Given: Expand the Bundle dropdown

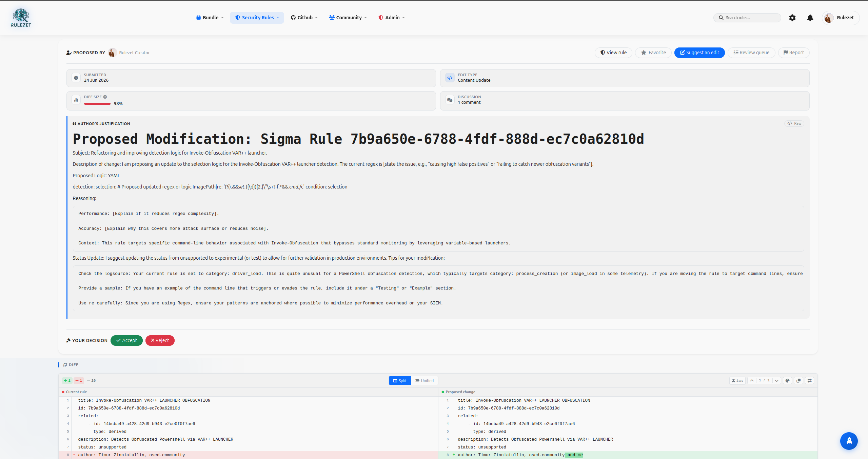Looking at the screenshot, I should [x=210, y=18].
